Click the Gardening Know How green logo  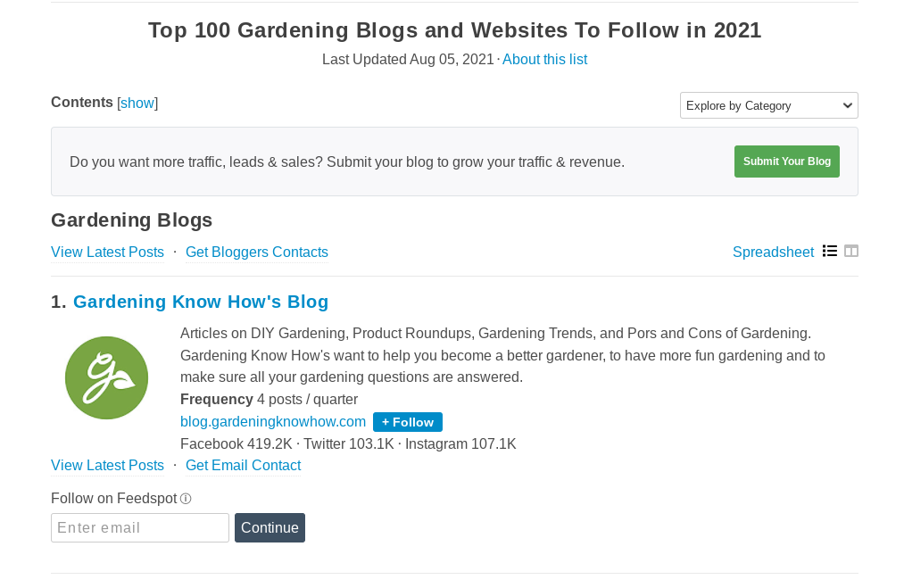click(x=106, y=377)
